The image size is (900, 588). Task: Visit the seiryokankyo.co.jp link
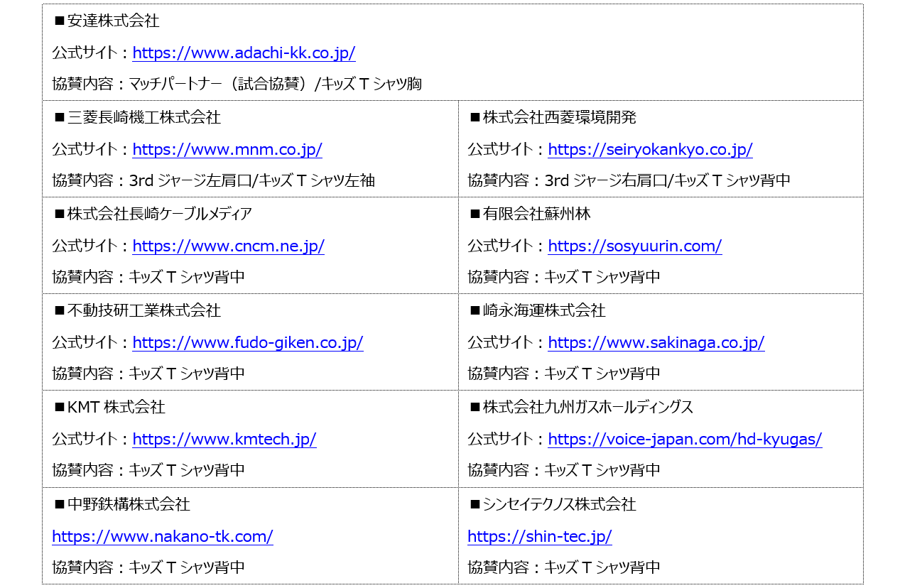coord(650,149)
